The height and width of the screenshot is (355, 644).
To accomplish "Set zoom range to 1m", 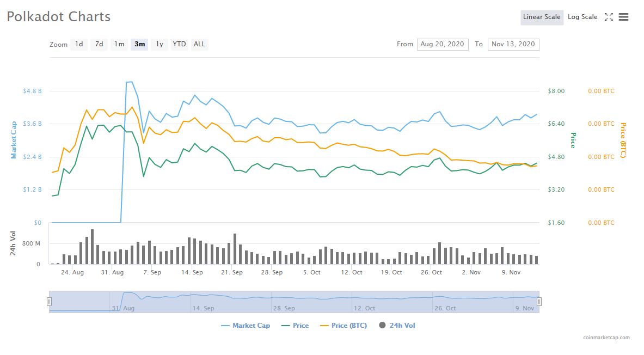I will click(119, 44).
